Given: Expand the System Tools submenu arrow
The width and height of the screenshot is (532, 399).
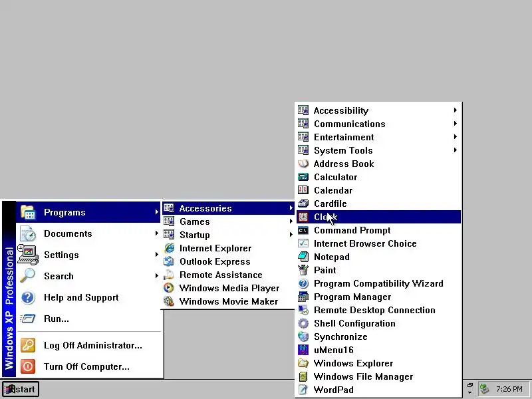Looking at the screenshot, I should [x=456, y=150].
